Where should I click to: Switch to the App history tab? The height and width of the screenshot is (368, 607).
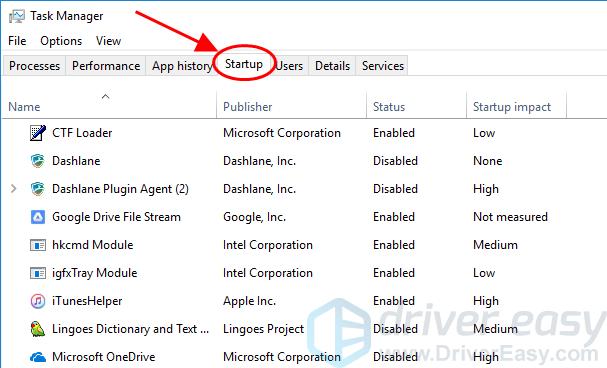(182, 66)
